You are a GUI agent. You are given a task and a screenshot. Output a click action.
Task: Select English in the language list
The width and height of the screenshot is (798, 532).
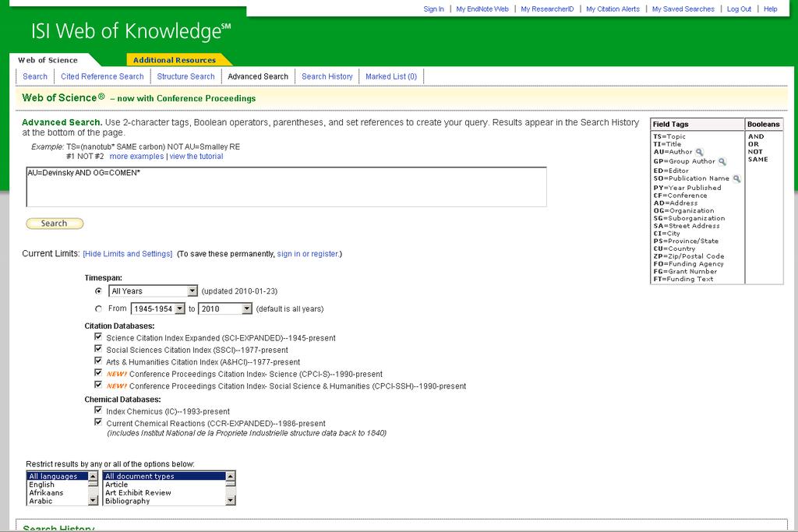57,484
